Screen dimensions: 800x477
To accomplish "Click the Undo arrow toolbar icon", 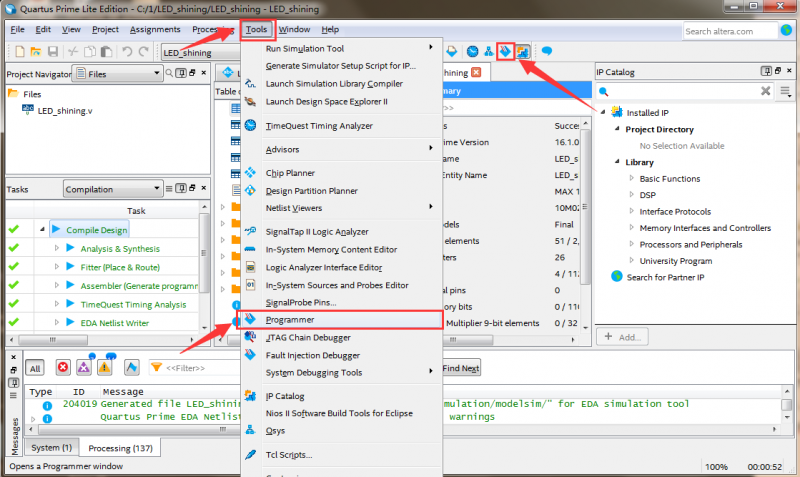I will pos(127,52).
